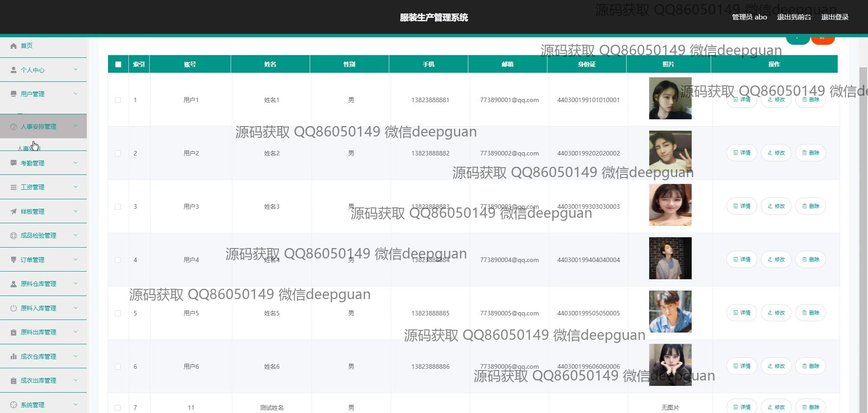The image size is (868, 413).
Task: Open 详情 for row 用户2
Action: tap(742, 153)
